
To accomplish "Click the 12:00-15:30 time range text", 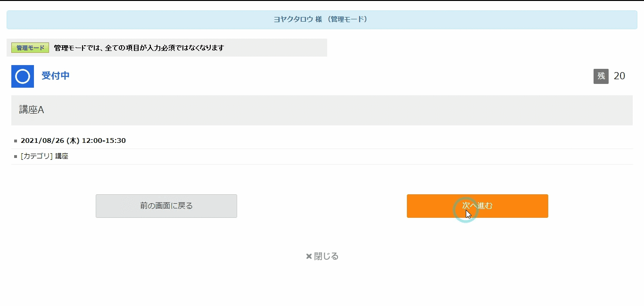I will click(x=104, y=140).
